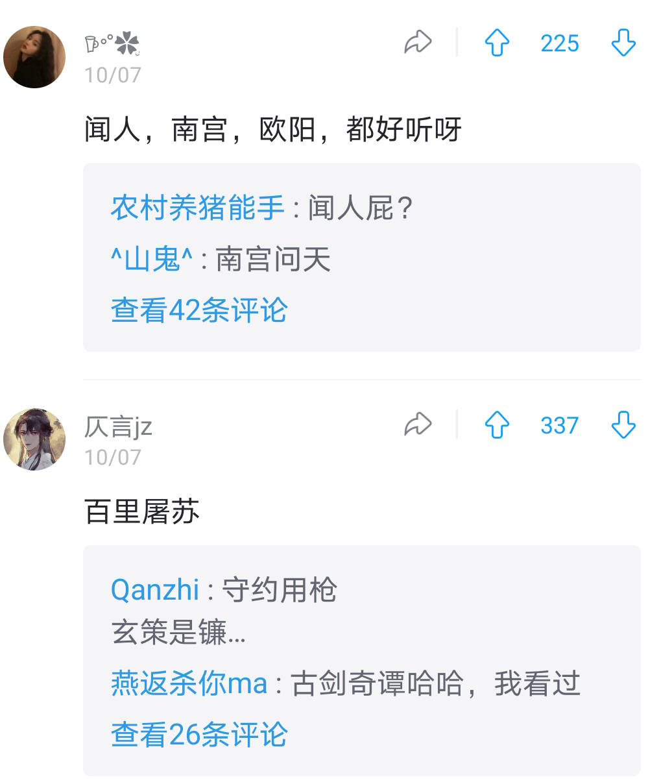Share 仄言jz's 百里屠苏 comment
The width and height of the screenshot is (672, 784).
coord(418,425)
